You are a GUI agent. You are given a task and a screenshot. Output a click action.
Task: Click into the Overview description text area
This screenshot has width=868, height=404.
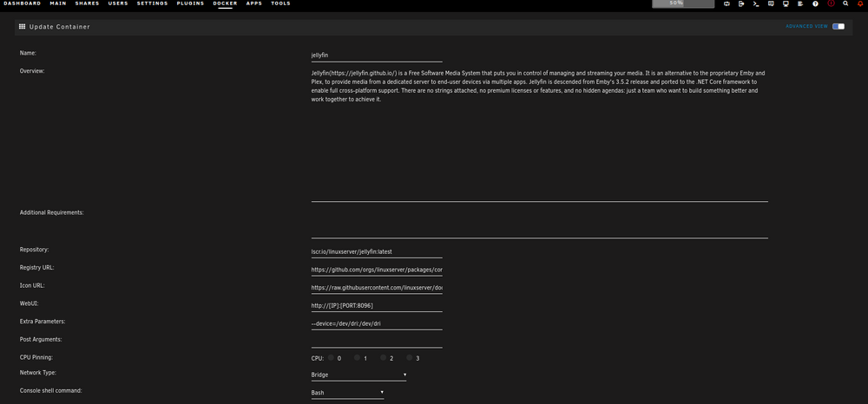pyautogui.click(x=539, y=135)
